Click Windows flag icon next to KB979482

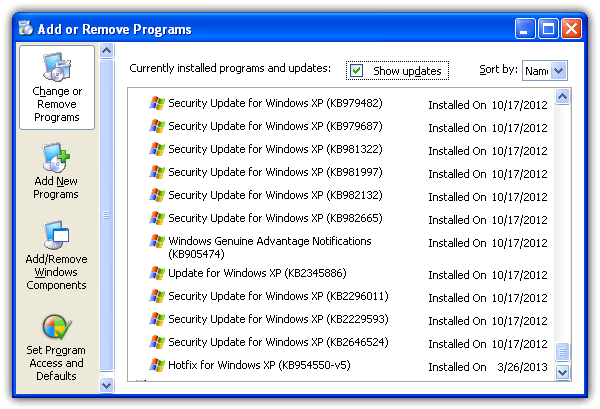click(157, 103)
